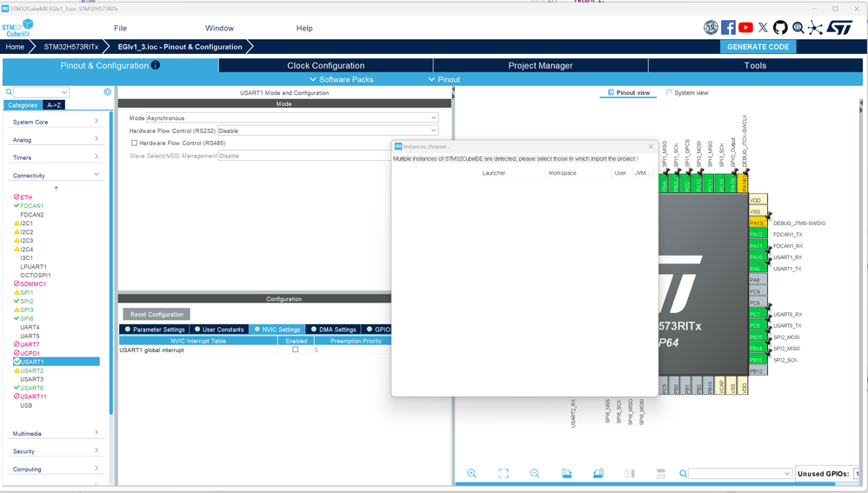Click the ST logo icon
868x493 pixels.
(x=839, y=28)
